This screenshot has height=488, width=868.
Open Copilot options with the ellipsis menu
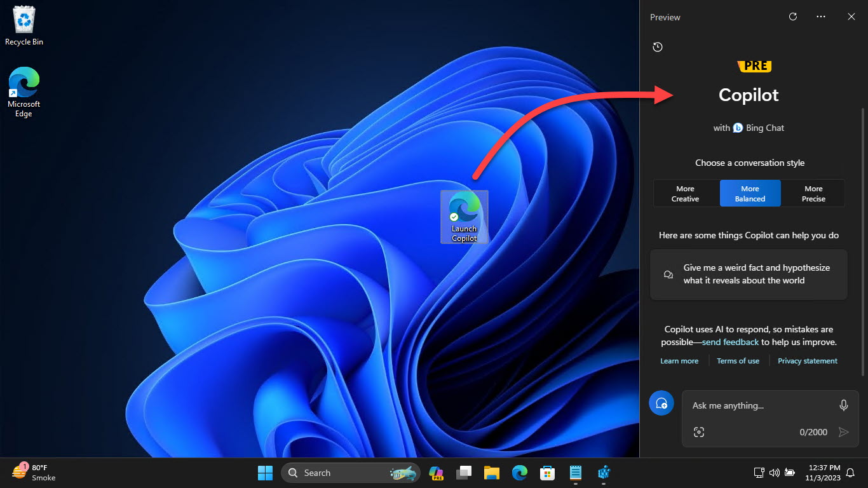coord(820,17)
